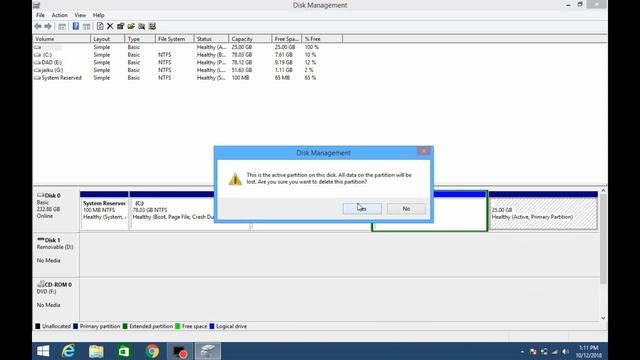Click the File System column header
Image resolution: width=640 pixels, height=360 pixels.
(x=174, y=39)
